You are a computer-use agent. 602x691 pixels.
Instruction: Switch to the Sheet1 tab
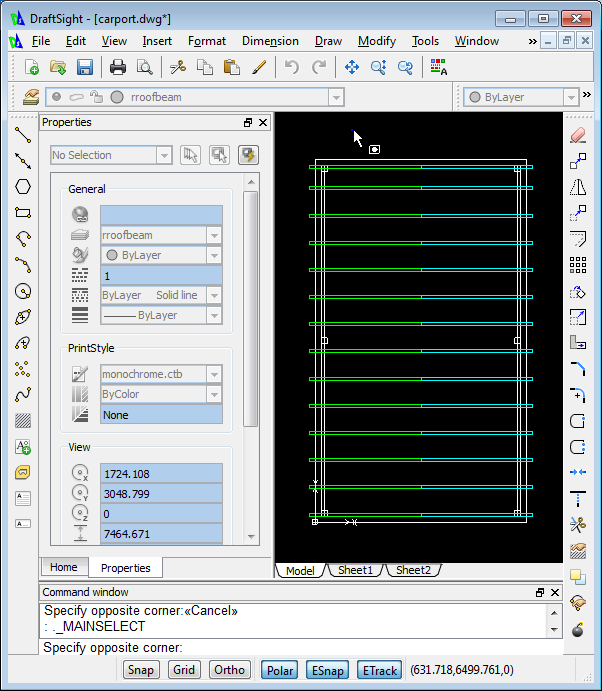pyautogui.click(x=355, y=570)
